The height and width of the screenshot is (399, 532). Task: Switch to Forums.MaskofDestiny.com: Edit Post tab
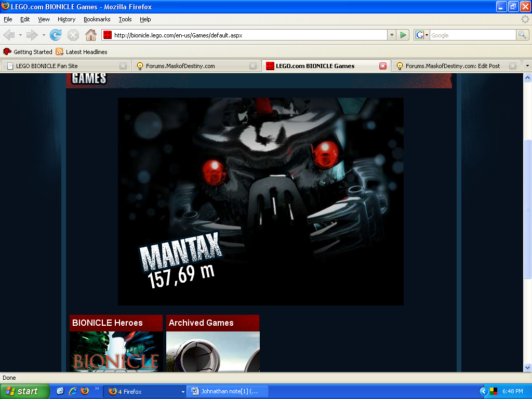[456, 66]
